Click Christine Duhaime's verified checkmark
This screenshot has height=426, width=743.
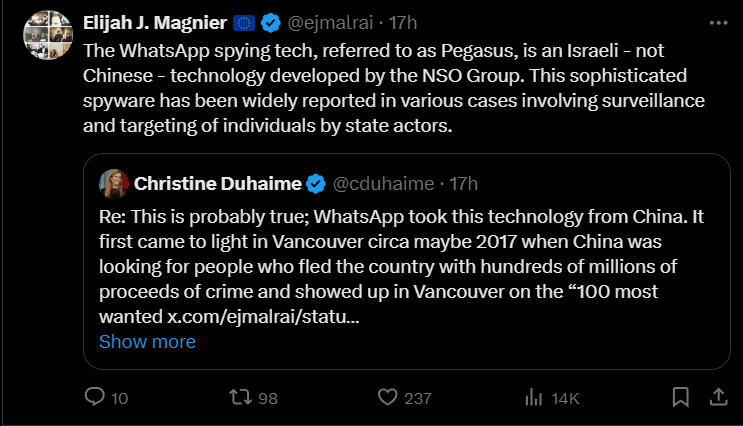point(316,183)
